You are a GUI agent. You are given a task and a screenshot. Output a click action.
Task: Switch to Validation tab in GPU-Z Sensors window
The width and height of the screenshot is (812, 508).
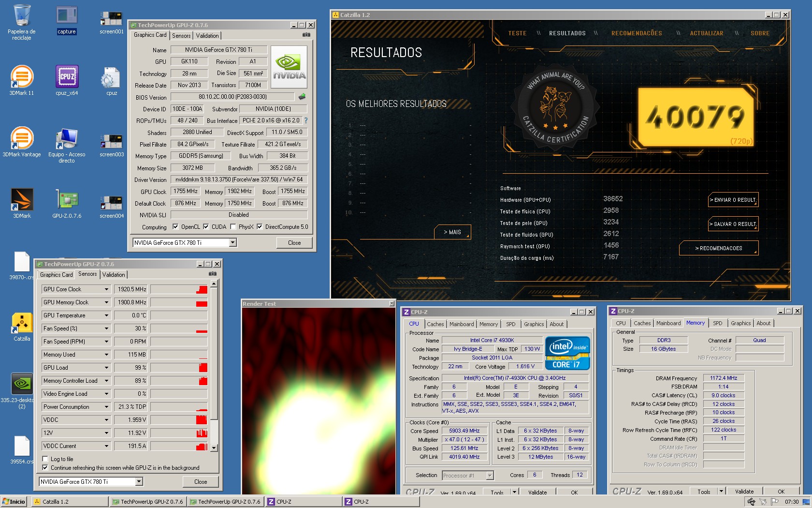point(114,275)
